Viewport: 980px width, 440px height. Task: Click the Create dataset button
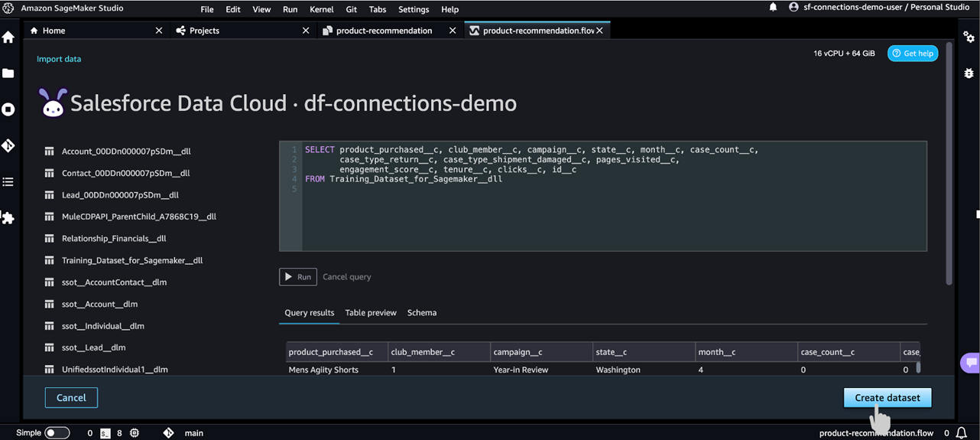point(887,398)
